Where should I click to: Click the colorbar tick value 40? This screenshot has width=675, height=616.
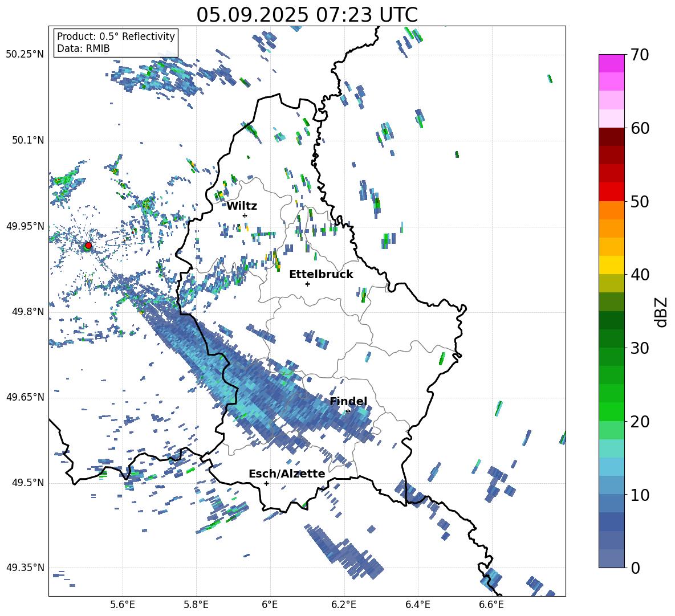tap(640, 275)
